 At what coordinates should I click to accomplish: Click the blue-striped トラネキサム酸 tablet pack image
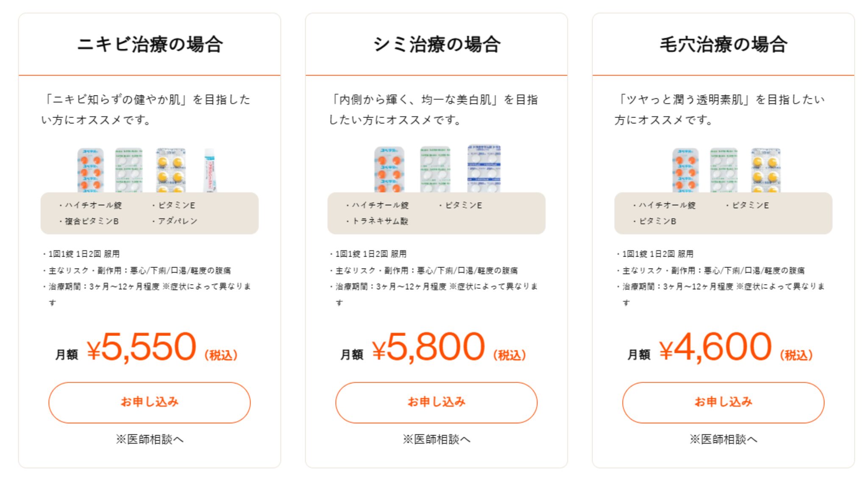484,169
